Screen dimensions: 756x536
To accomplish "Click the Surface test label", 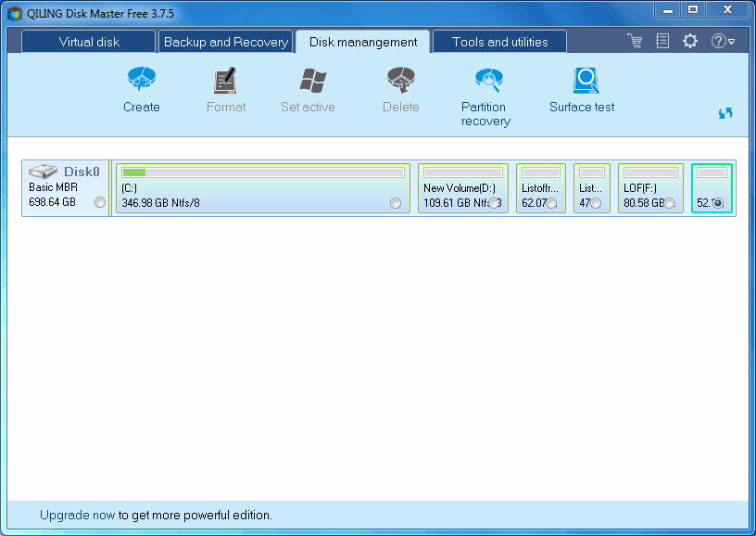I will tap(582, 107).
